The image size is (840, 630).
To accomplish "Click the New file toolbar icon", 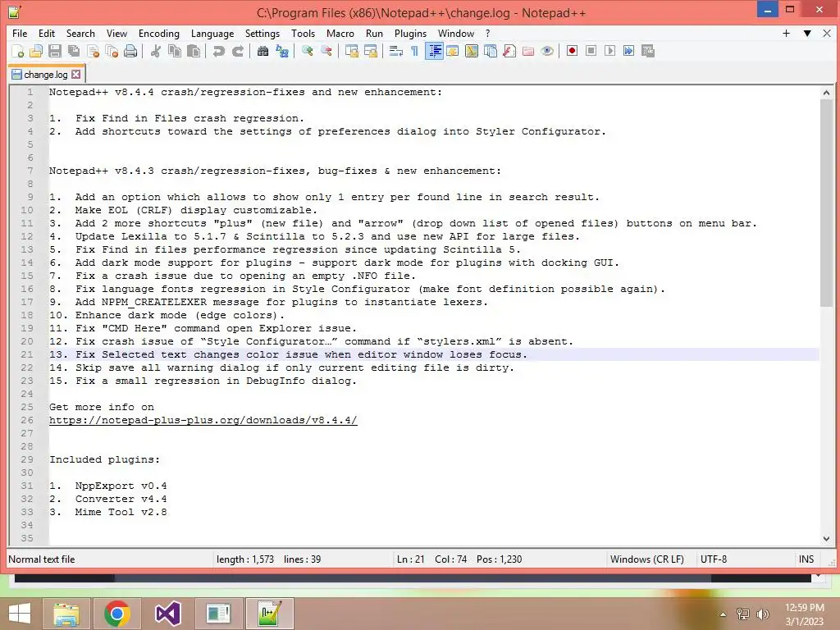I will click(18, 51).
